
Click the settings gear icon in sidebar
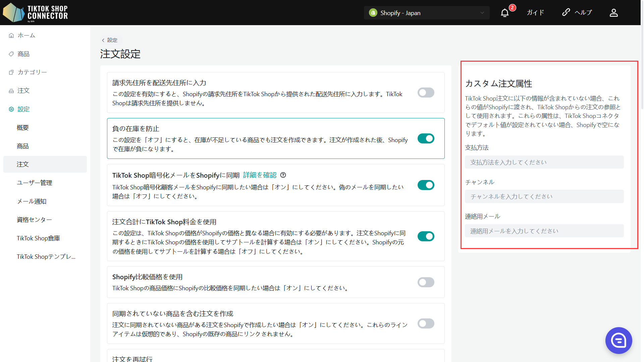[11, 109]
